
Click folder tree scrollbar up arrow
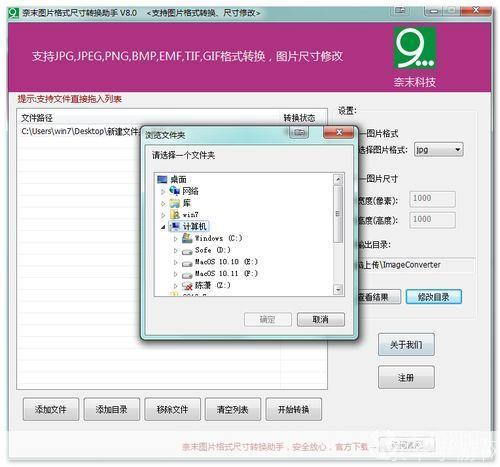click(x=338, y=179)
